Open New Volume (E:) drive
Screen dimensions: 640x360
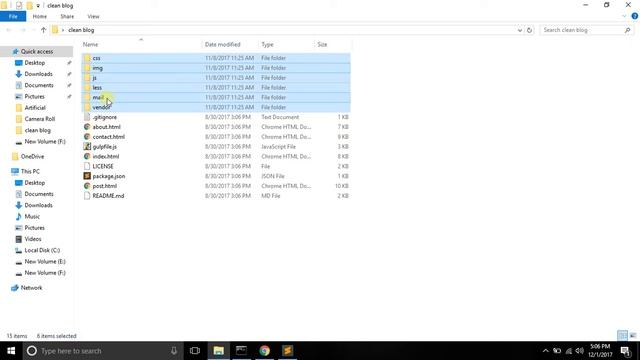tap(45, 261)
